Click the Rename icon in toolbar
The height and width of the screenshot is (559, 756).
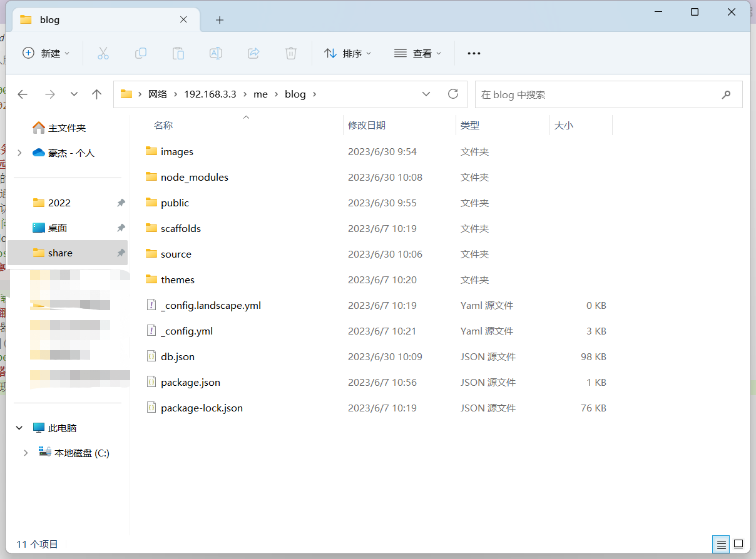tap(216, 53)
